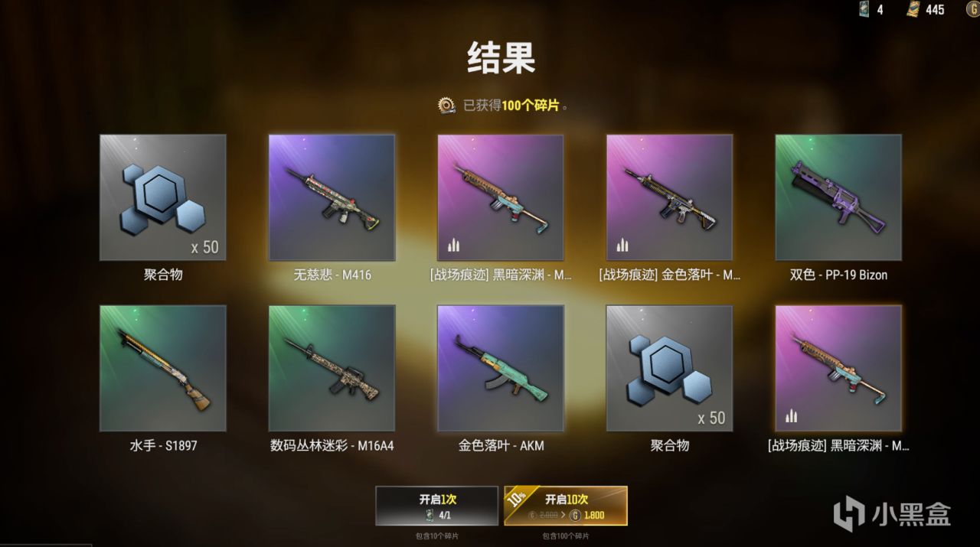
Task: Click the coupon ticket icon showing 445
Action: pos(913,9)
